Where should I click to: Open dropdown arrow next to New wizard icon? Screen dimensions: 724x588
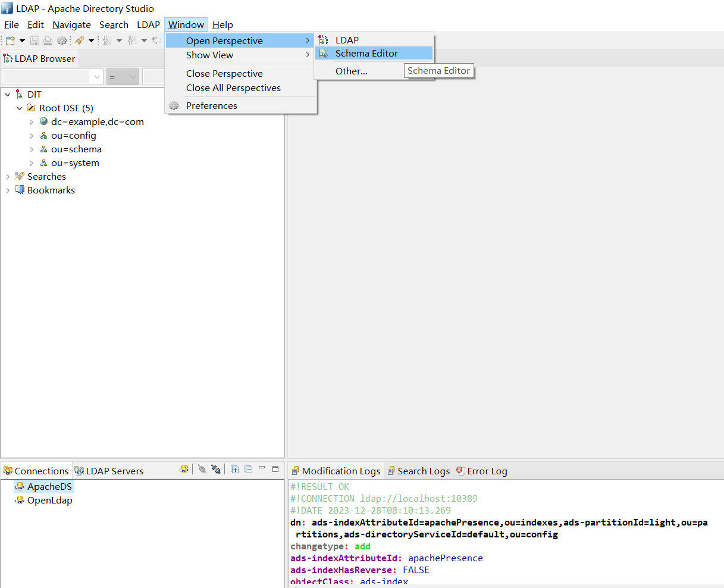(x=23, y=40)
